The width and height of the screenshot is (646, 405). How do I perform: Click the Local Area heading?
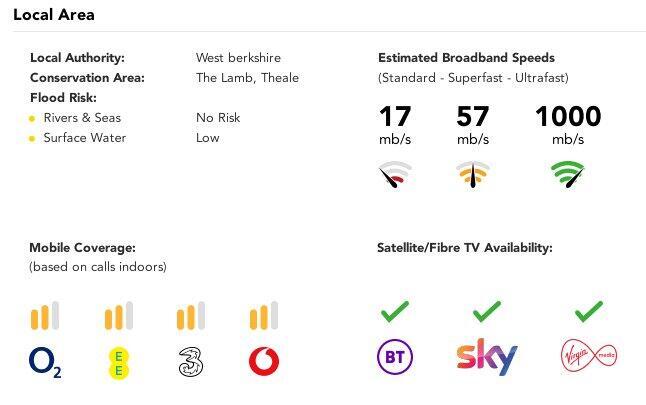pyautogui.click(x=54, y=15)
